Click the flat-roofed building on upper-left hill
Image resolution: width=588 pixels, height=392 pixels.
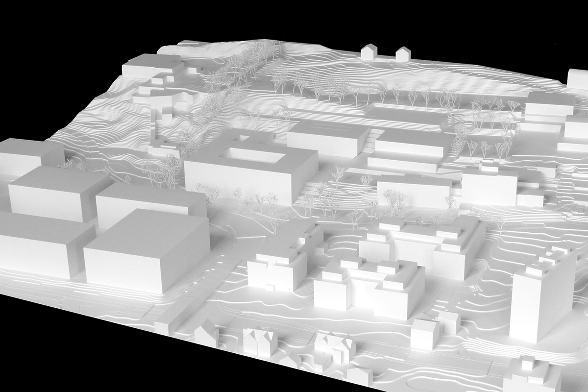(152, 66)
